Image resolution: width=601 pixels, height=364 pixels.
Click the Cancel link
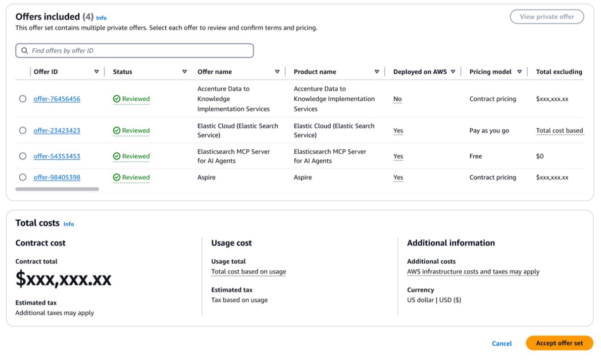click(x=501, y=344)
